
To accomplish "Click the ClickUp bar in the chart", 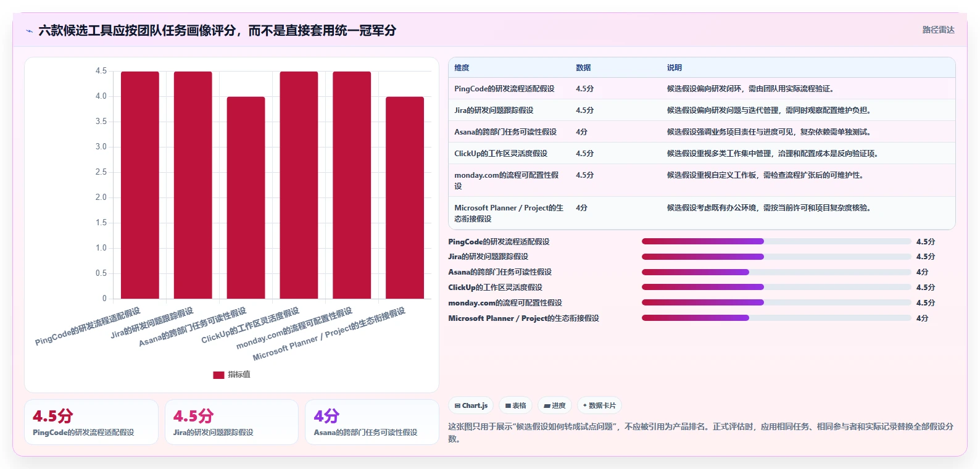I will (299, 185).
